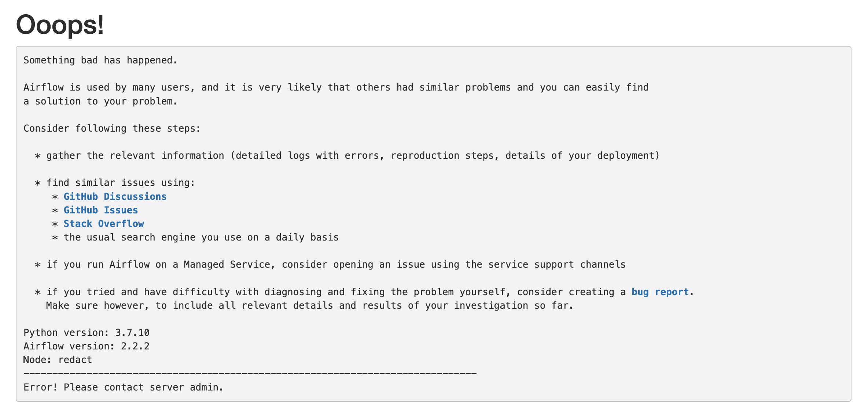
Task: Click the Python version 3.7.10 line
Action: pos(87,333)
